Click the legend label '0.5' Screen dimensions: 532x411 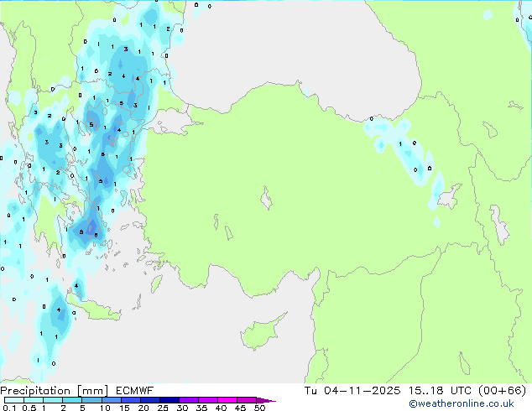29,408
